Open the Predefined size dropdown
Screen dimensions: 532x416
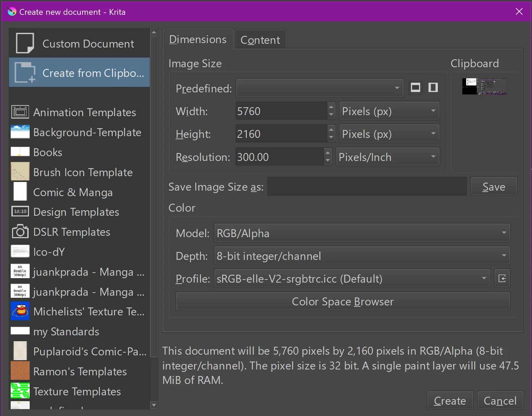coord(319,88)
